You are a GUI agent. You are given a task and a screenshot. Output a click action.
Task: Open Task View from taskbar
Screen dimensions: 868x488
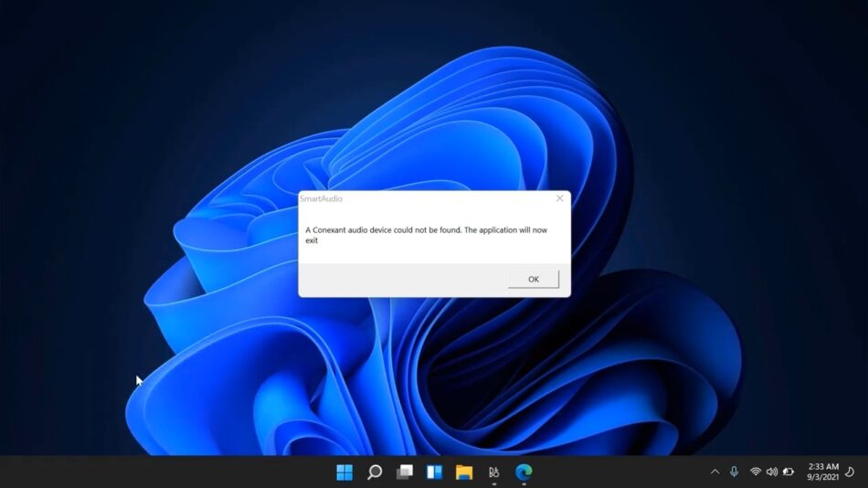click(x=405, y=472)
